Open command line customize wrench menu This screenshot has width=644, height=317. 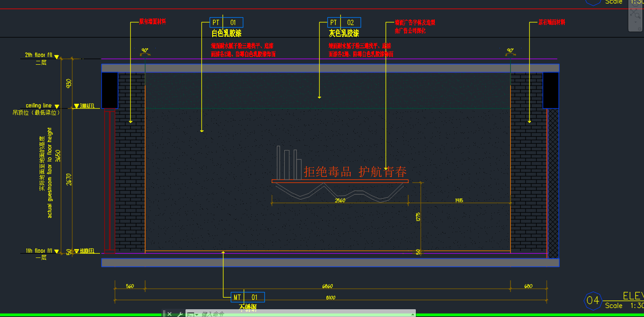[179, 314]
